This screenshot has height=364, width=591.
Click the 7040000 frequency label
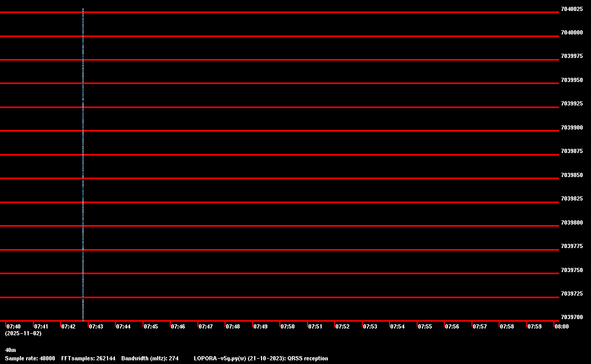click(x=572, y=33)
